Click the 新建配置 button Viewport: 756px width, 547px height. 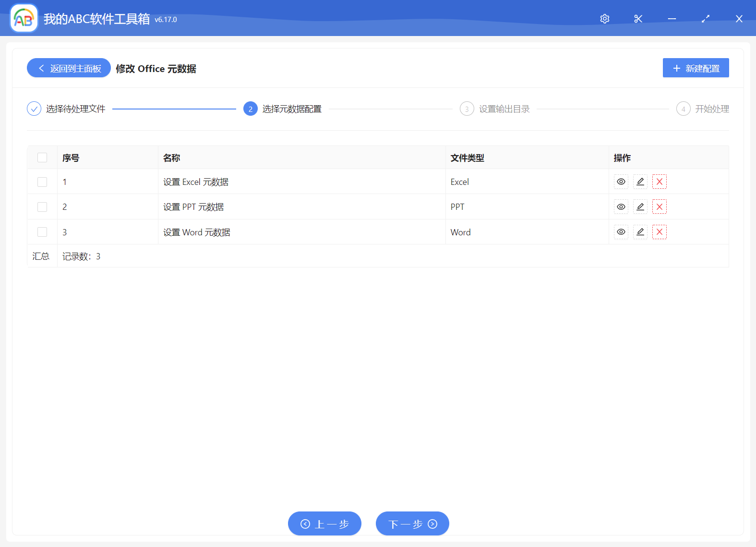(x=696, y=68)
